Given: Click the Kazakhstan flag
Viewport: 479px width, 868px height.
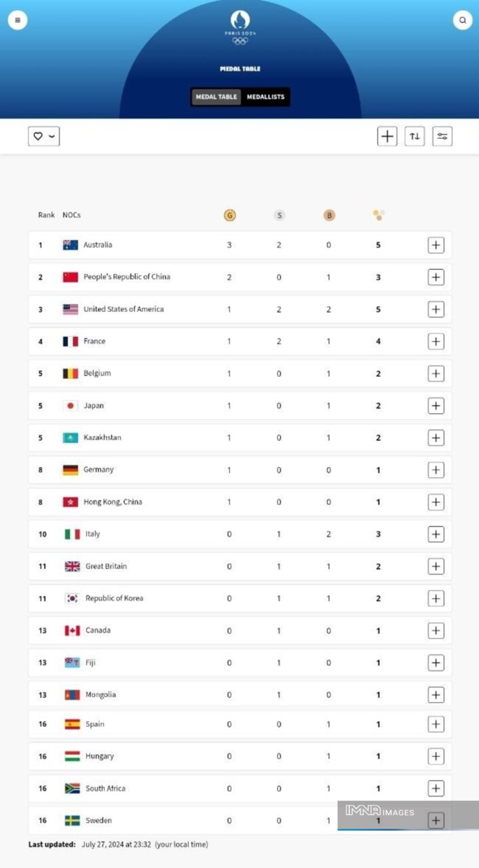Looking at the screenshot, I should [71, 437].
